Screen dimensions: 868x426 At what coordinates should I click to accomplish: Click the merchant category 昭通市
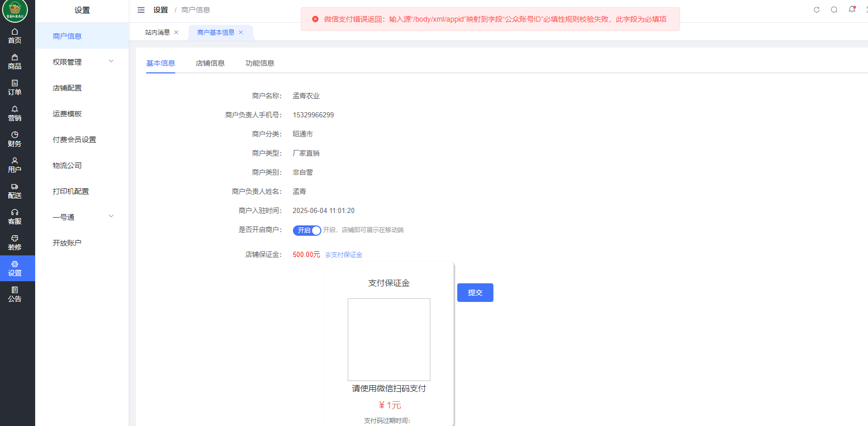[x=303, y=134]
